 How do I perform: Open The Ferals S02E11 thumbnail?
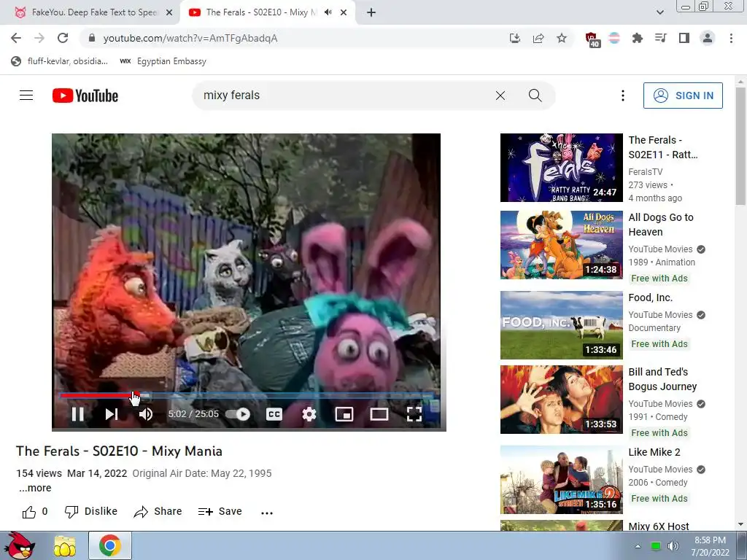pyautogui.click(x=561, y=168)
